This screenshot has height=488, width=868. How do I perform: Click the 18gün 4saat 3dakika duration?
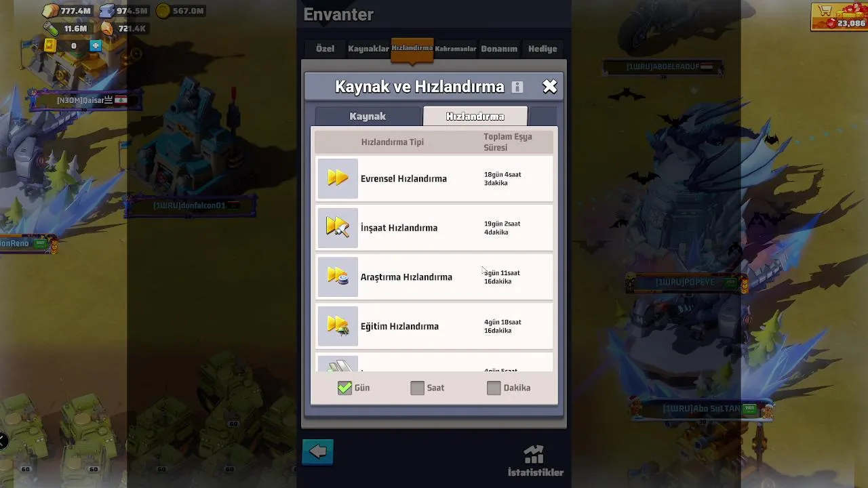[502, 179]
